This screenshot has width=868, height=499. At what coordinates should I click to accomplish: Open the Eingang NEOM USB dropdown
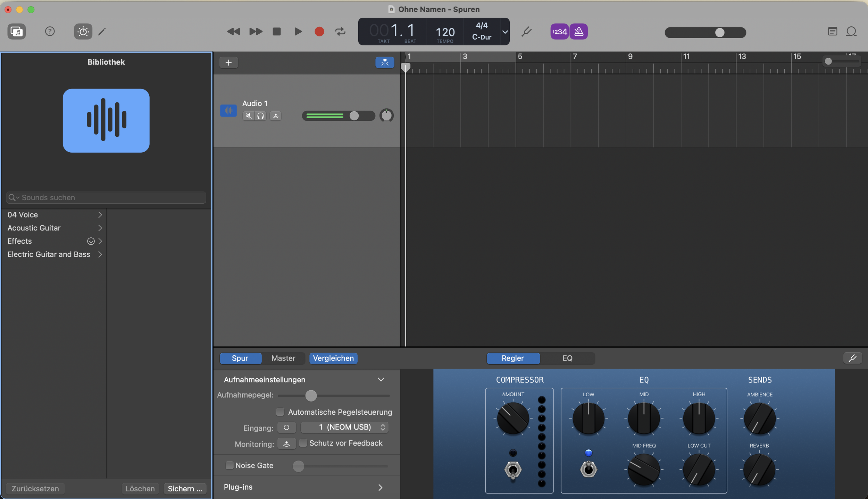pos(344,427)
